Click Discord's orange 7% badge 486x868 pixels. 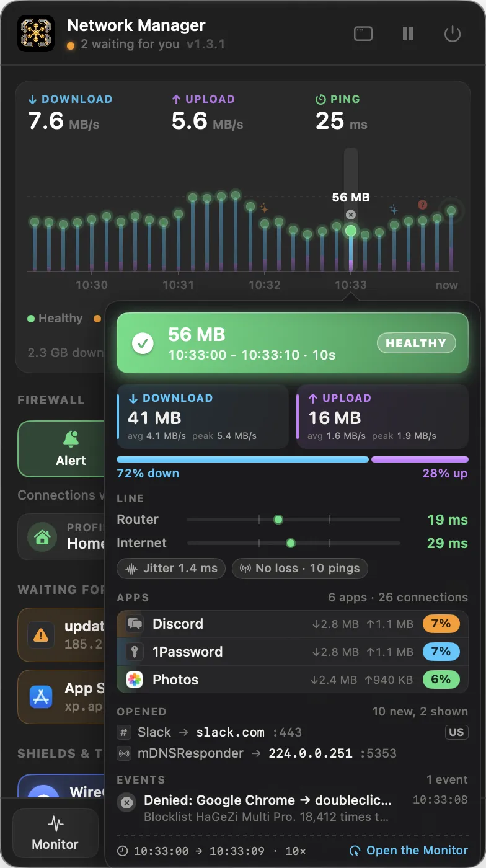pos(441,624)
